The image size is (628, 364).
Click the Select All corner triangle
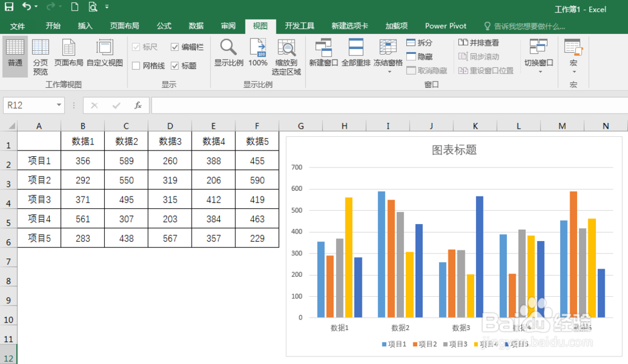click(x=11, y=126)
